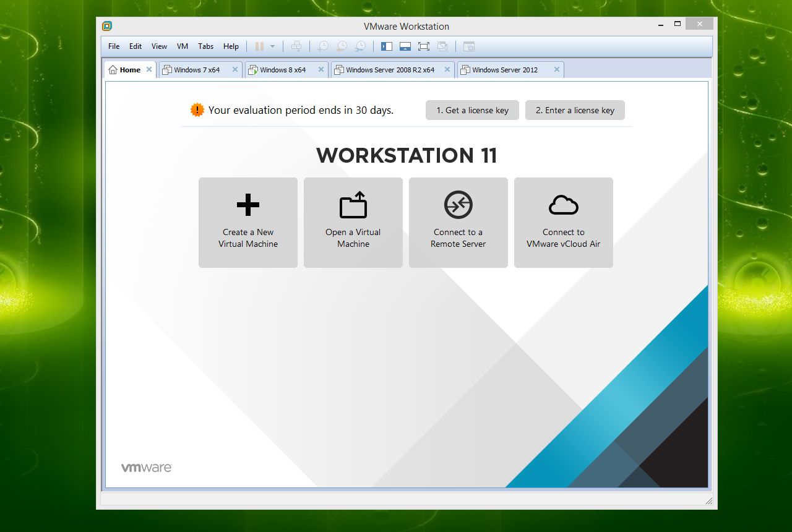Open the Edit menu
The height and width of the screenshot is (532, 792).
pos(136,46)
